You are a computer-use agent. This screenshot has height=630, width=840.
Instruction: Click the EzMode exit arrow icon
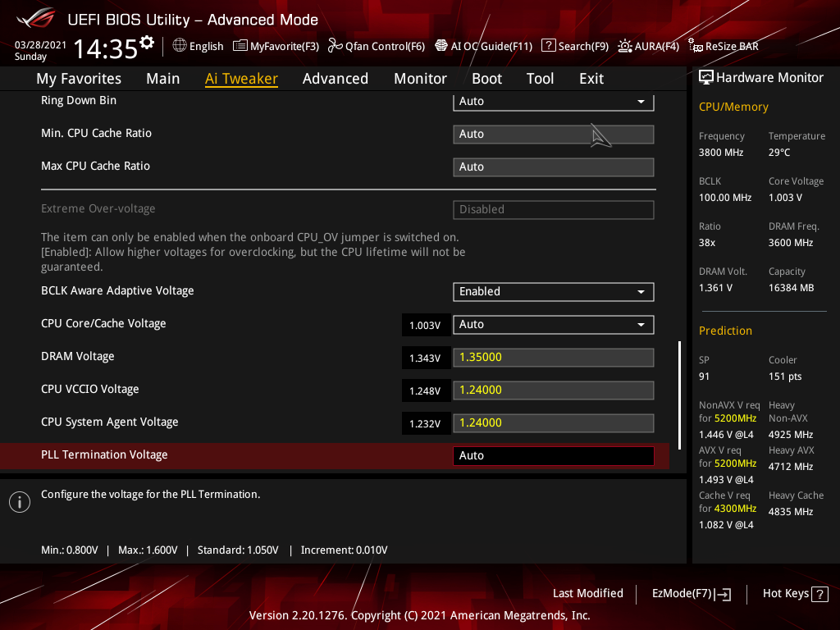[x=723, y=594]
